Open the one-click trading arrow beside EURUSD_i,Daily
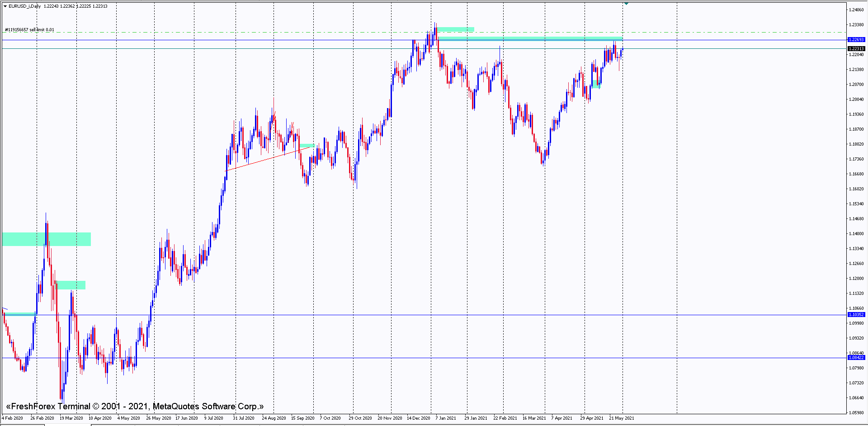Image resolution: width=868 pixels, height=426 pixels. (5, 6)
